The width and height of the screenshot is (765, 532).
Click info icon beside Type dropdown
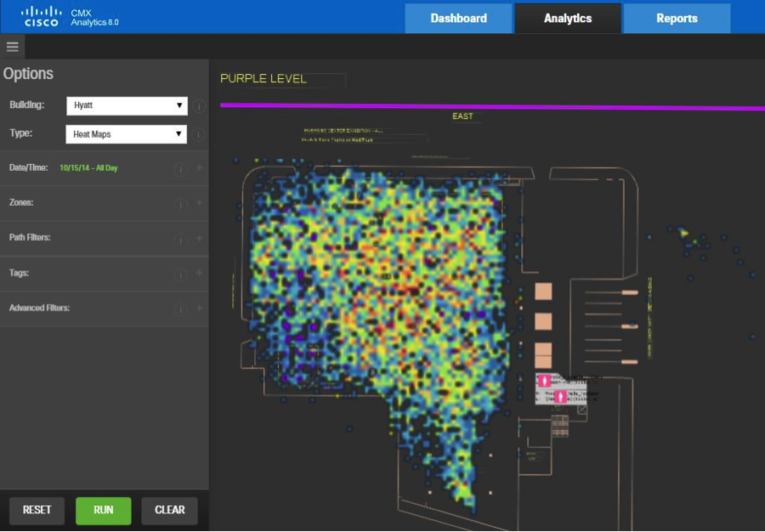point(199,134)
